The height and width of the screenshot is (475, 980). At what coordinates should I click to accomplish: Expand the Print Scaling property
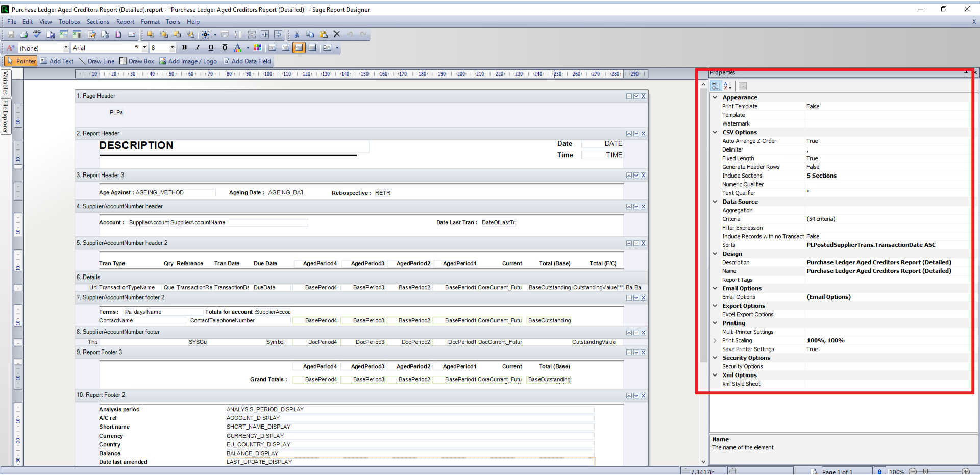click(715, 340)
